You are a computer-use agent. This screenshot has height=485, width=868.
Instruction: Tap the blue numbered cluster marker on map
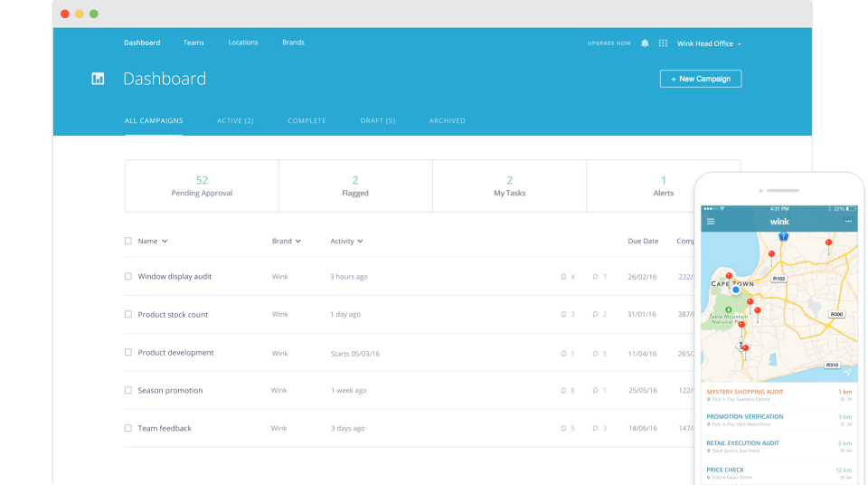pyautogui.click(x=783, y=237)
